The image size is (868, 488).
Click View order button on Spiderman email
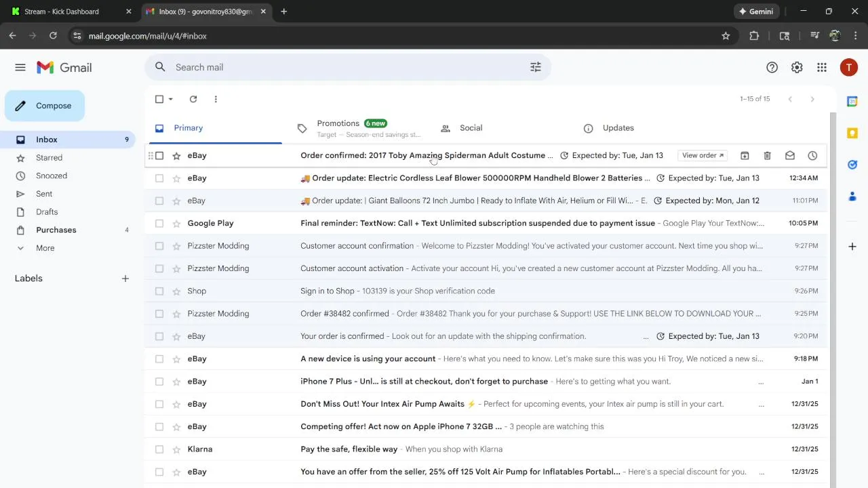pos(703,155)
